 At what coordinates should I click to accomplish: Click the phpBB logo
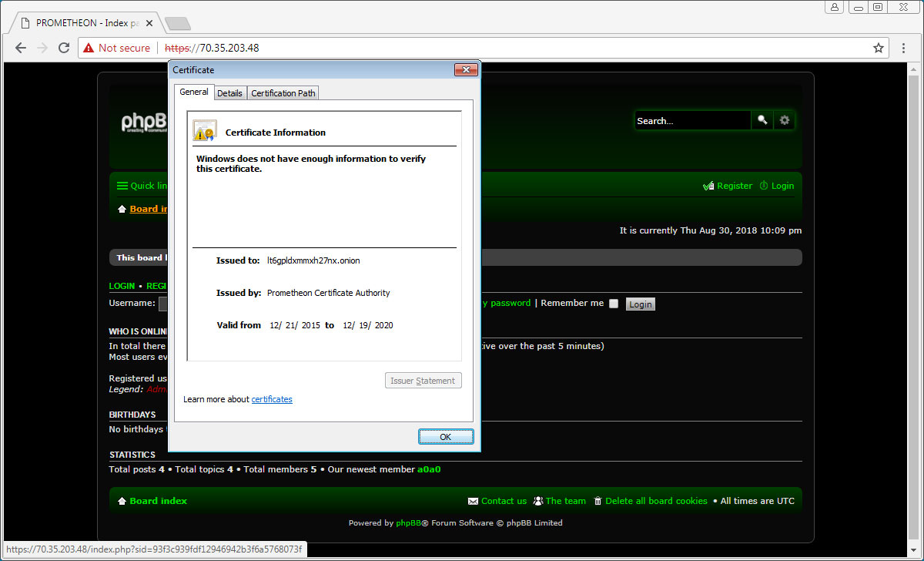click(144, 123)
